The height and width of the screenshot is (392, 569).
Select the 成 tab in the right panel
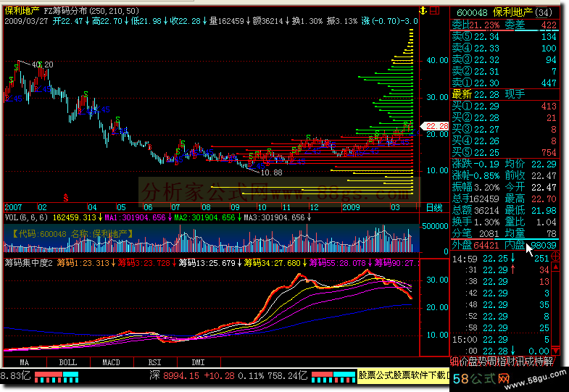point(529,361)
